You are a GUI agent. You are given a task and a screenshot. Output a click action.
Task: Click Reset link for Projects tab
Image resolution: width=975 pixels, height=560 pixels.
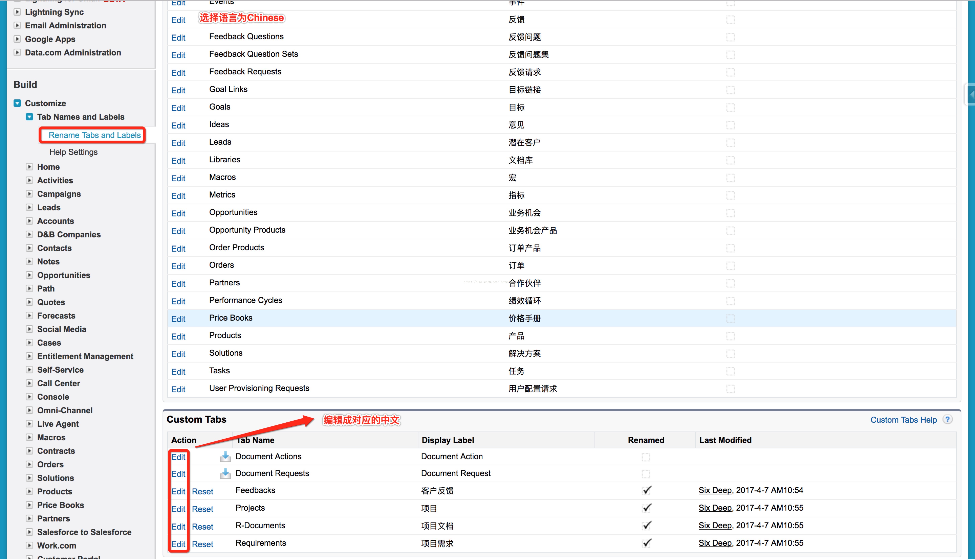(202, 509)
